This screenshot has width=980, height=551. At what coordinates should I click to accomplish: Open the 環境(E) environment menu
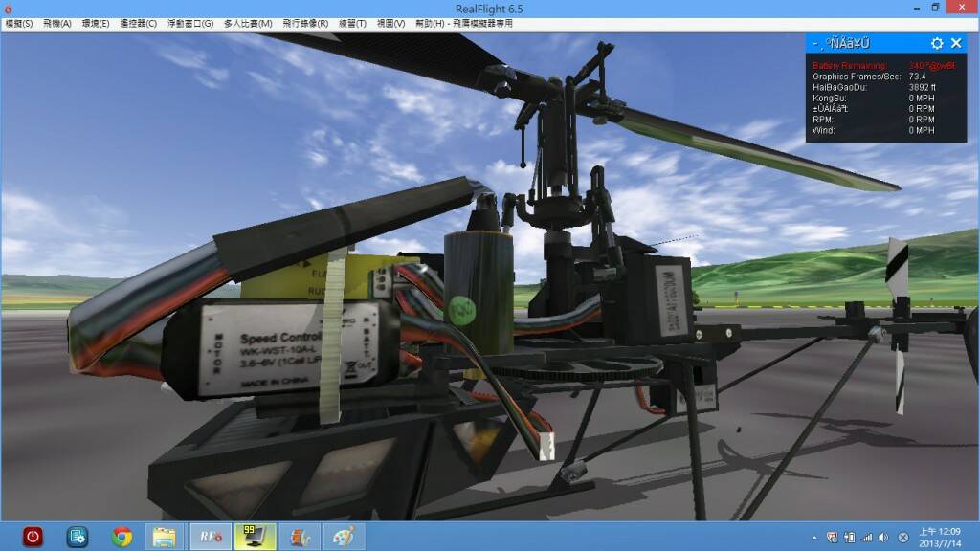[96, 24]
